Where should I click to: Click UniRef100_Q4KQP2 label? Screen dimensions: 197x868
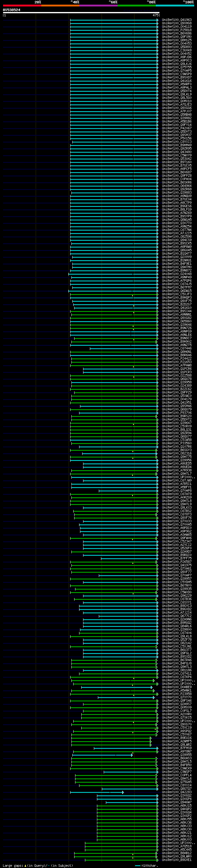click(x=176, y=809)
